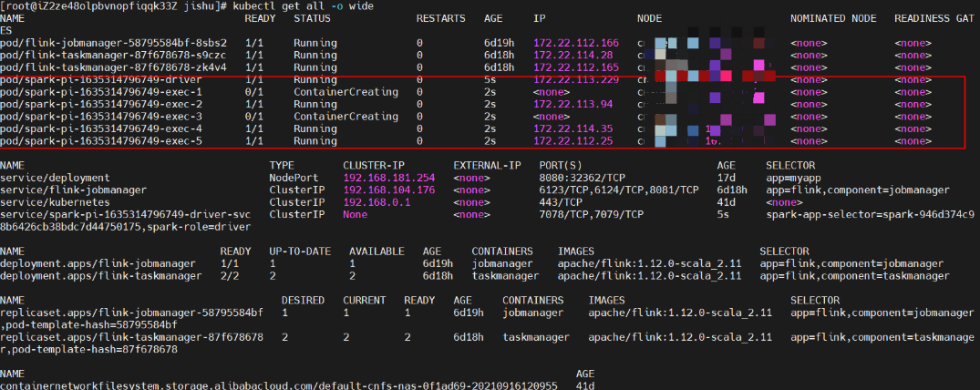Click pod/spark-pi-1635314796749-exec-3 name

point(101,117)
